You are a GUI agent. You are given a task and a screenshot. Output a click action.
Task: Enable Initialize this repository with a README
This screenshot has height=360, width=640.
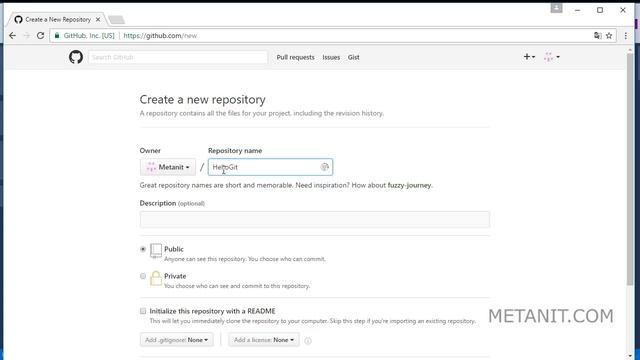pyautogui.click(x=143, y=311)
